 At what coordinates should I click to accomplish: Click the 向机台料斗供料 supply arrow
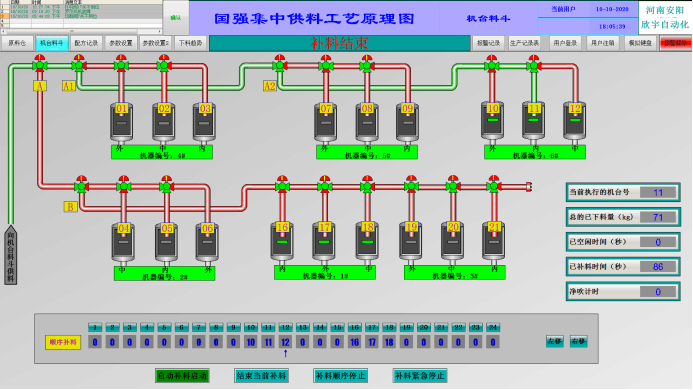11,255
